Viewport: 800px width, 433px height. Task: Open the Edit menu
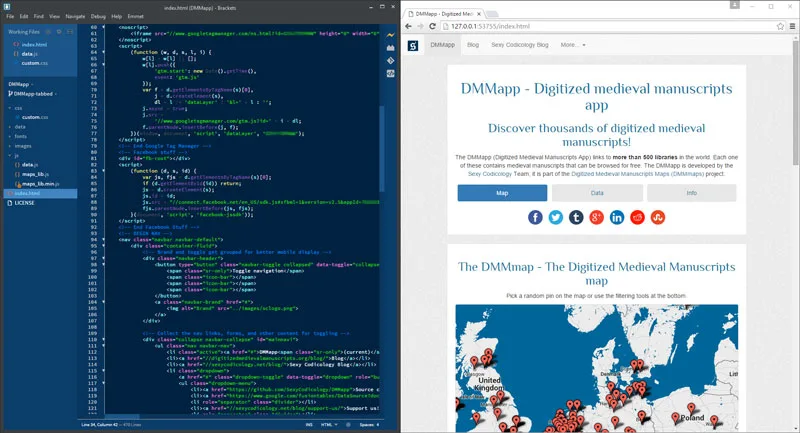click(x=24, y=16)
